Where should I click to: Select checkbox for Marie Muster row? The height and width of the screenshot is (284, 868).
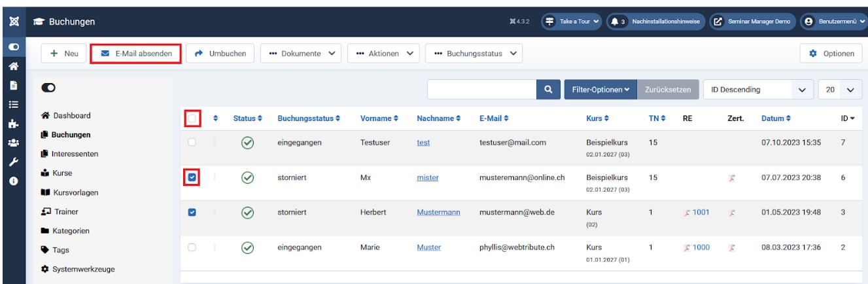coord(192,247)
